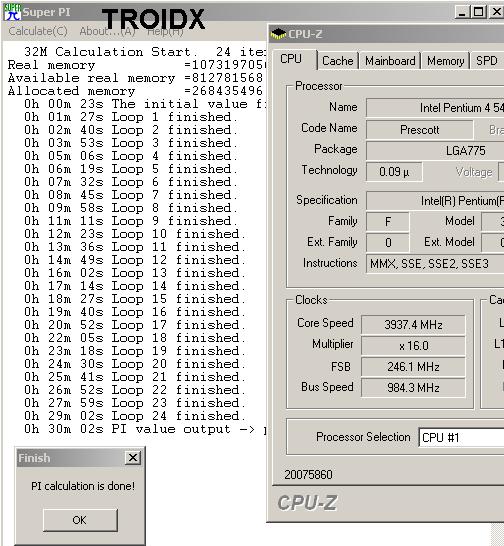
Task: Click Instructions MMX, SSE, SSE2, SSE3 field
Action: pos(435,264)
